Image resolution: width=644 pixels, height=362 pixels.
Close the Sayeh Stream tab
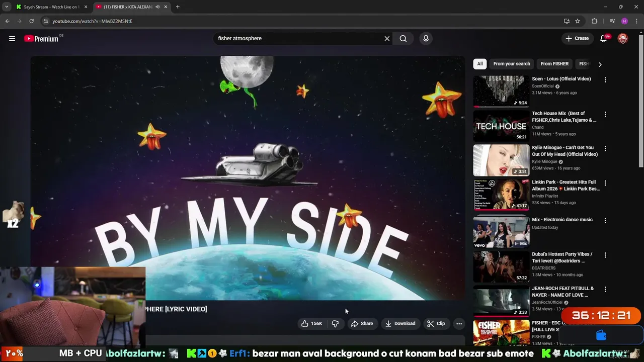tap(86, 7)
